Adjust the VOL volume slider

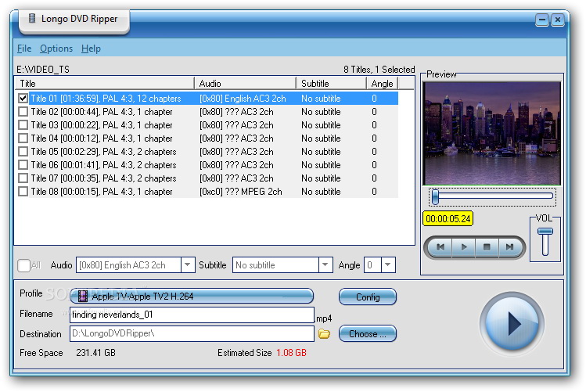[545, 232]
